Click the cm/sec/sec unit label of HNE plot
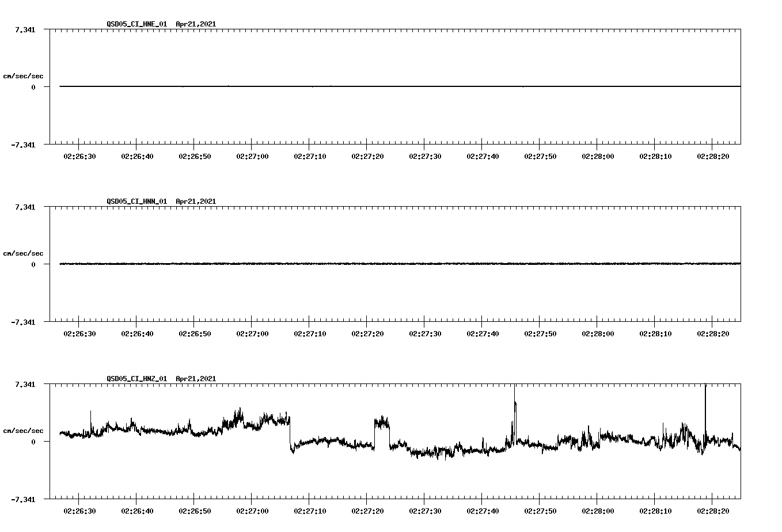782x532 pixels. coord(24,75)
